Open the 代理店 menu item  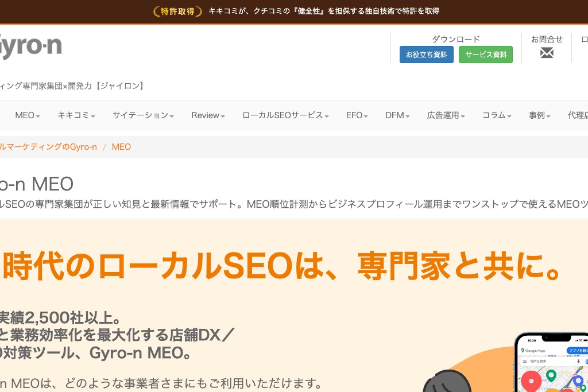(x=578, y=115)
